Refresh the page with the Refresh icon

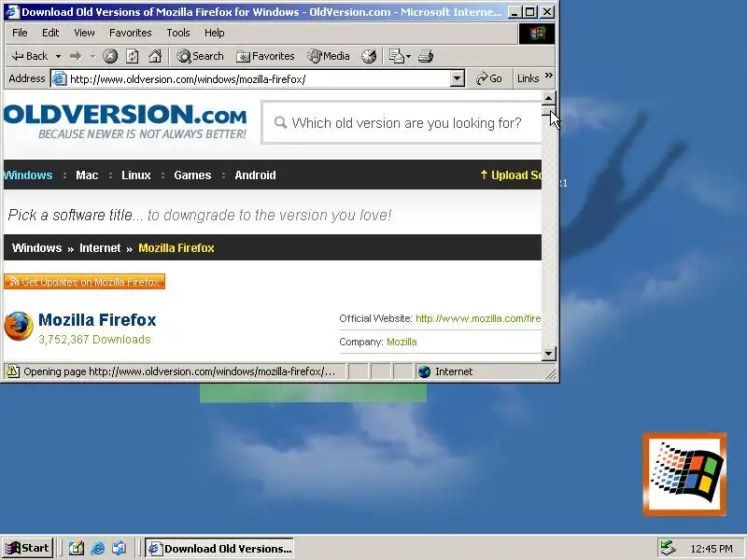point(133,56)
